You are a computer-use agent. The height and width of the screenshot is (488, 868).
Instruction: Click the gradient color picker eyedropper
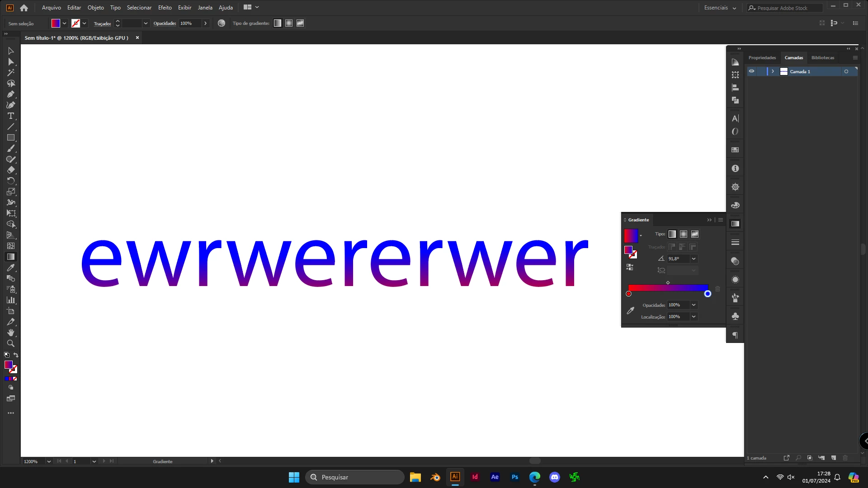[x=630, y=310]
